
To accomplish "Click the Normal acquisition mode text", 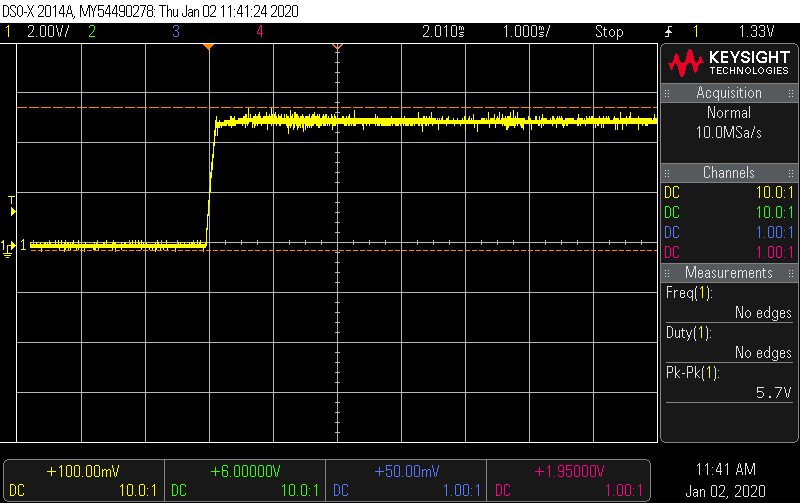I will 729,113.
